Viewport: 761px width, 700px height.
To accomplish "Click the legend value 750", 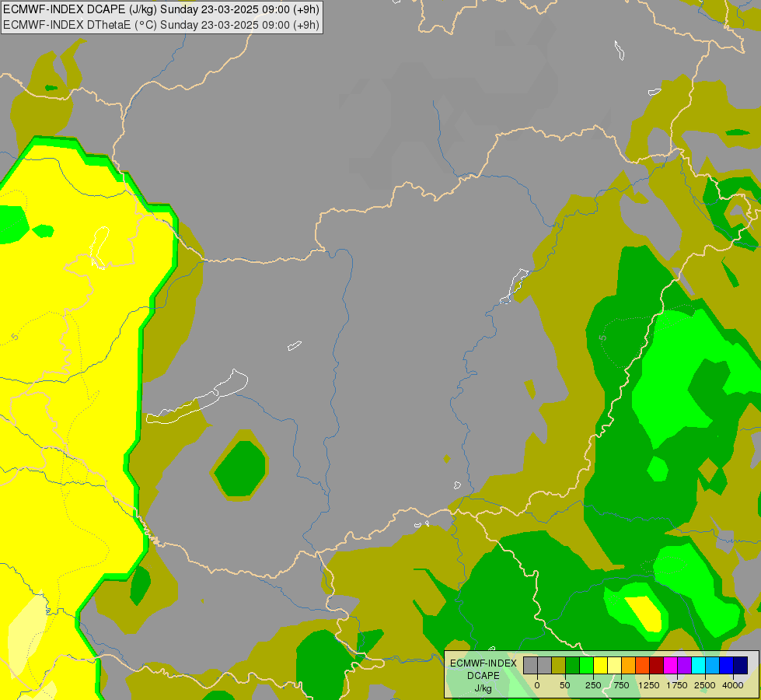I will [x=621, y=685].
